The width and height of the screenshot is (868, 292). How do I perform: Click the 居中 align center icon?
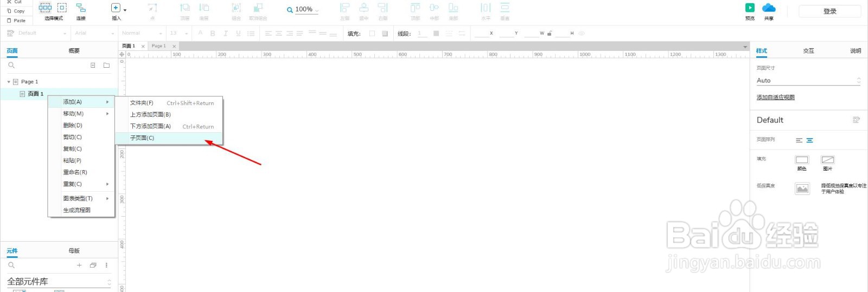(x=364, y=8)
